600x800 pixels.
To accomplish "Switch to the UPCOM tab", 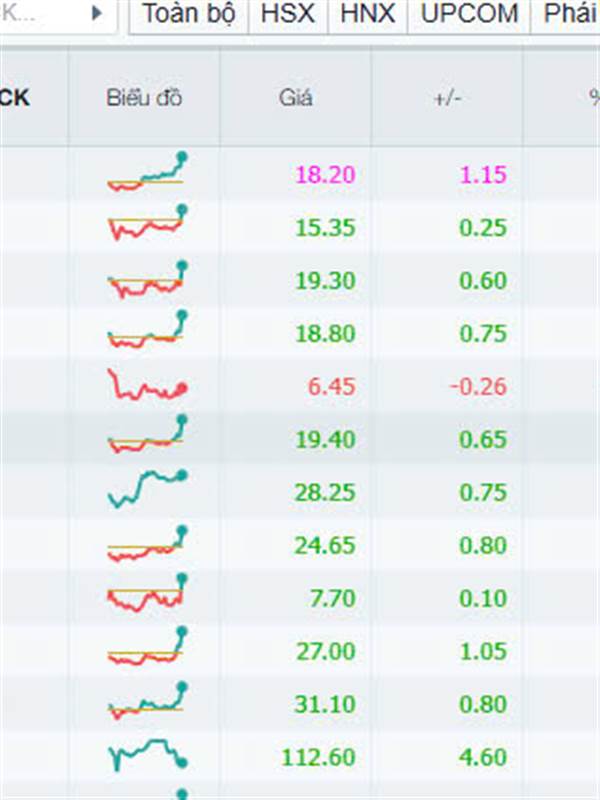I will (469, 13).
